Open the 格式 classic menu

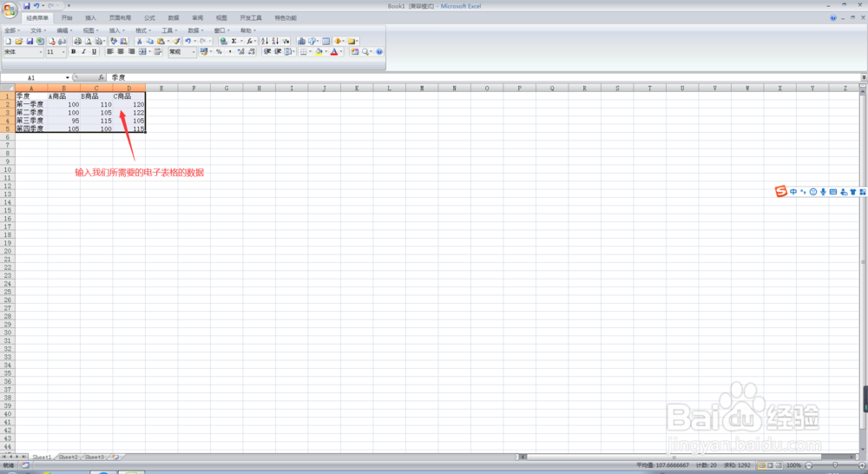pyautogui.click(x=143, y=30)
